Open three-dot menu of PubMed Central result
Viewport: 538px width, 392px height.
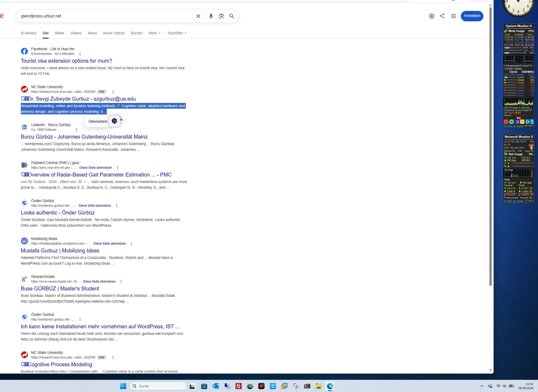[117, 168]
